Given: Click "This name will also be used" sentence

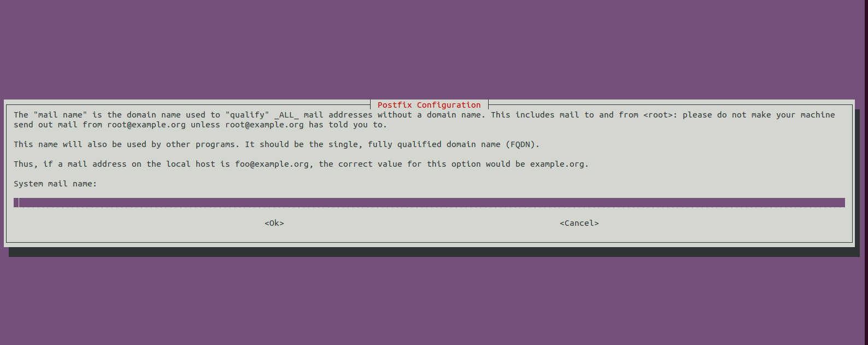Looking at the screenshot, I should [80, 144].
